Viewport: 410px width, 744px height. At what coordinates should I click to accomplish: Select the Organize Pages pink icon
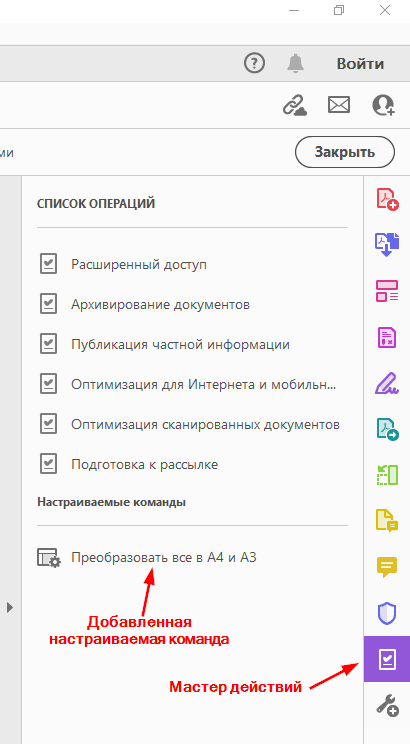pyautogui.click(x=387, y=291)
